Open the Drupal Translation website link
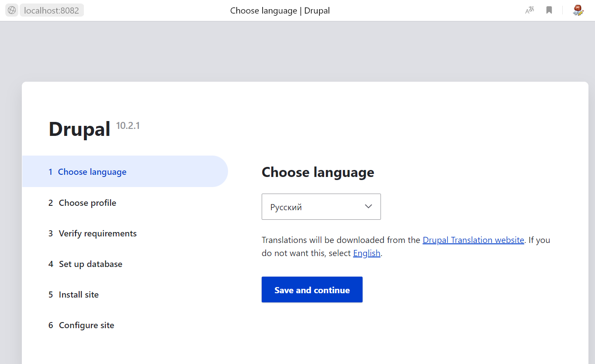This screenshot has height=364, width=595. click(473, 240)
